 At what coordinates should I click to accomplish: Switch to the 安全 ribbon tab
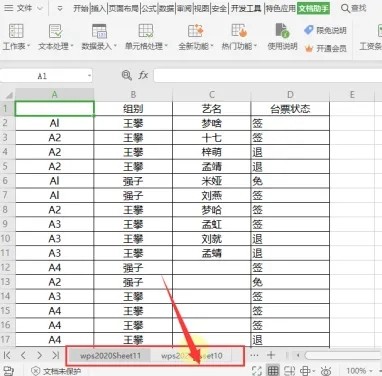pos(219,8)
